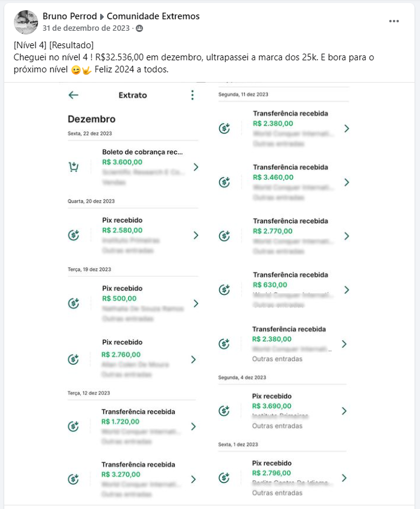Viewport: 420px width, 509px height.
Task: Open details chevron for R$ 1.720,00 transfer
Action: point(194,426)
